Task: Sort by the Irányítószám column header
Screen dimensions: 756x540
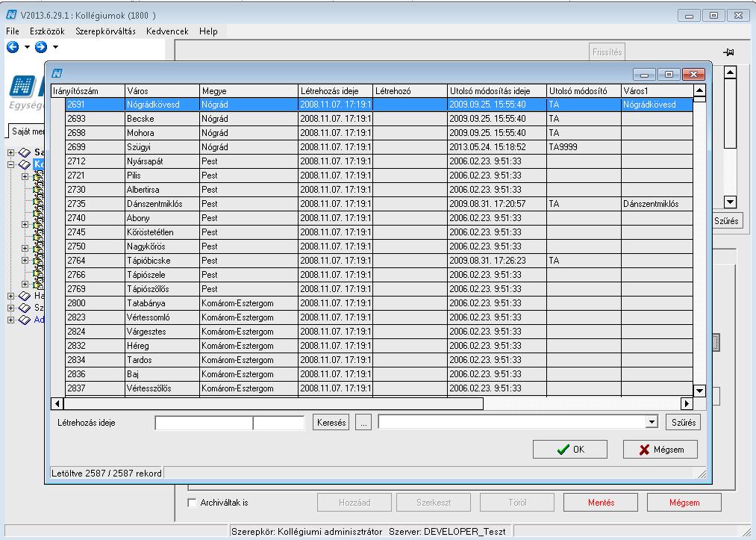Action: (x=88, y=90)
